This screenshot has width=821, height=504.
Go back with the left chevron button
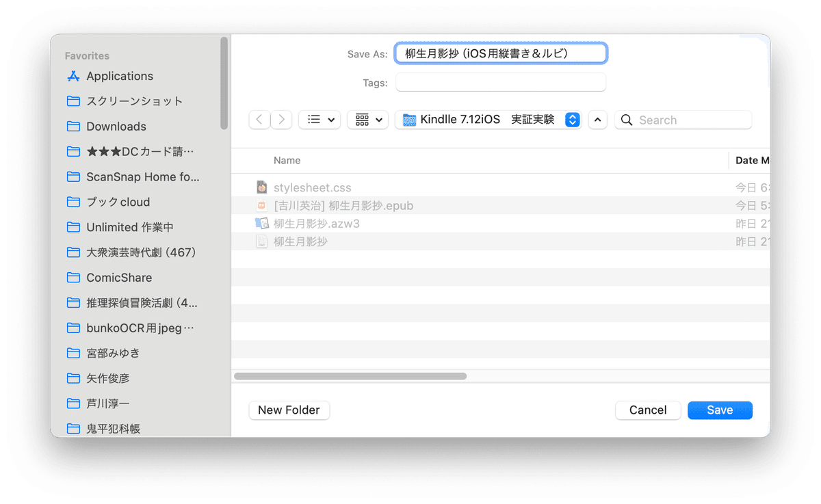point(259,120)
